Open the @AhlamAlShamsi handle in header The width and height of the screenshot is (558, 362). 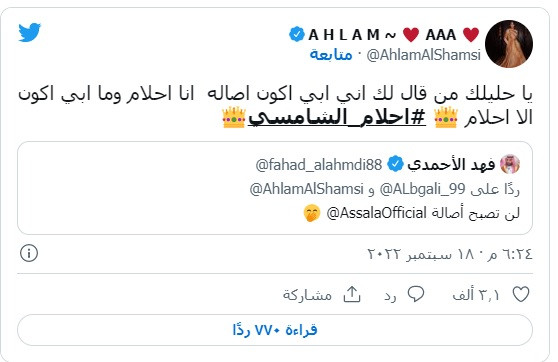click(423, 55)
